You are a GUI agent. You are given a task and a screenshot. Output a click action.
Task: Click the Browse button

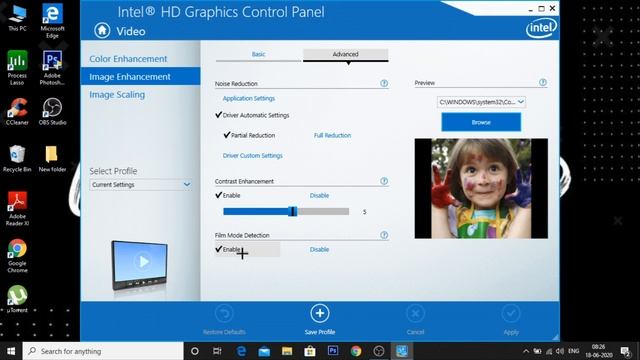click(x=481, y=122)
